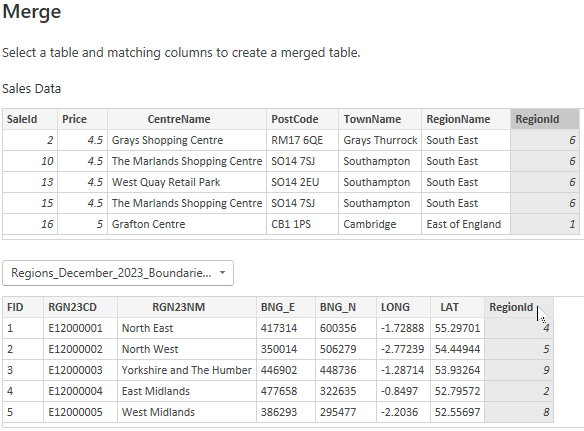The image size is (584, 431).
Task: Click the 477658 BNG_E value
Action: [x=286, y=391]
